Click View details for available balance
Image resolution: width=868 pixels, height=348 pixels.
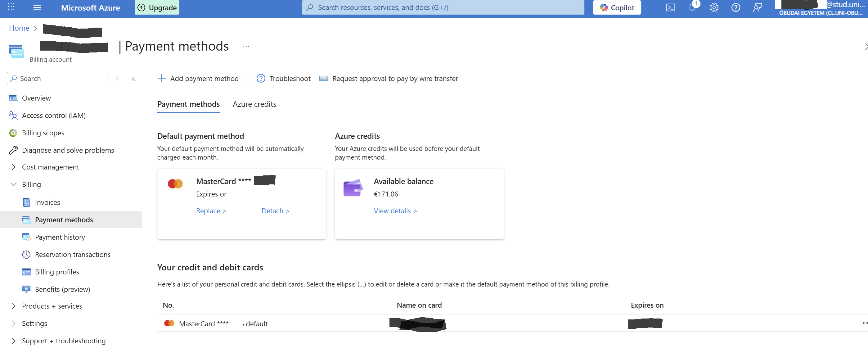click(x=395, y=211)
